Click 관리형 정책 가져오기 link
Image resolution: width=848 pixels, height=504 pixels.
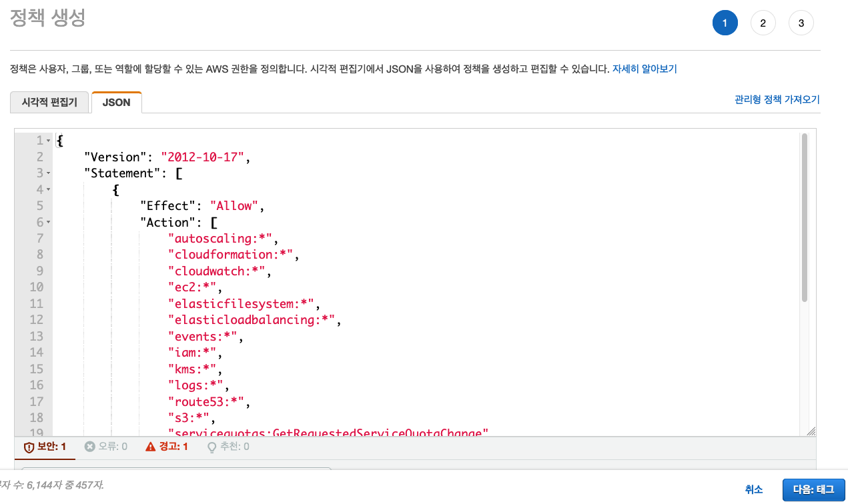[777, 99]
